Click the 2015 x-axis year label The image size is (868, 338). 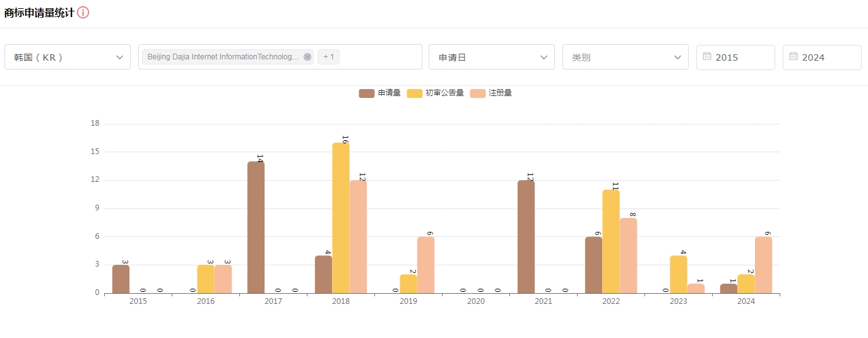point(138,301)
